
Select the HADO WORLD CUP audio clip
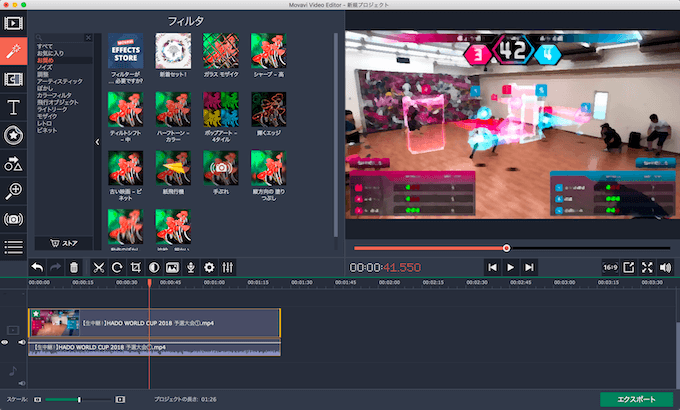(x=154, y=348)
